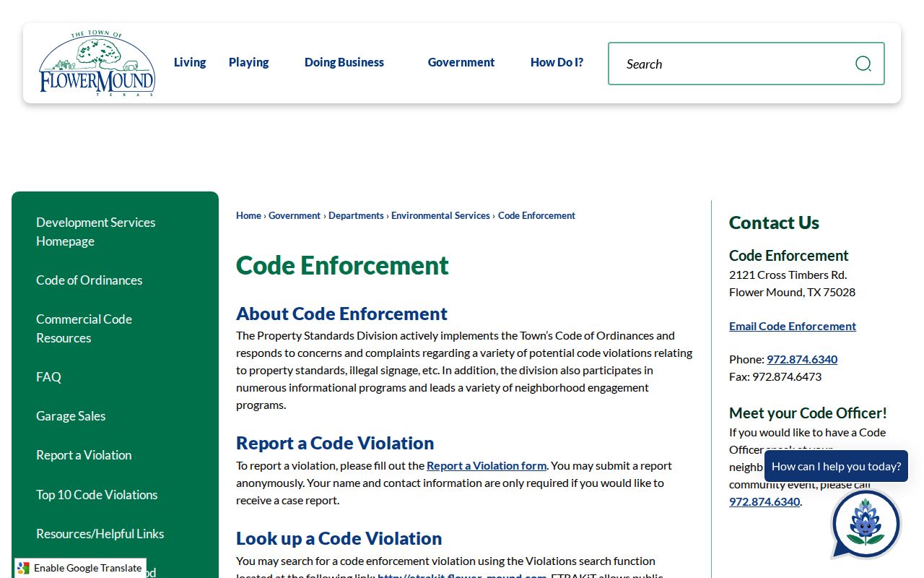Open the Doing Business menu
Image resolution: width=924 pixels, height=578 pixels.
click(344, 62)
